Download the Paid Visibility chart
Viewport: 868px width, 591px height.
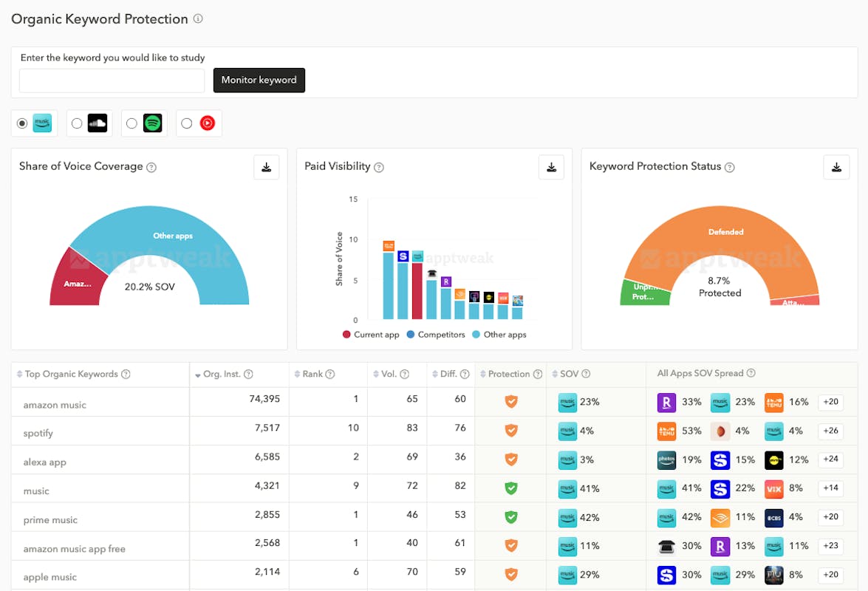pyautogui.click(x=551, y=168)
